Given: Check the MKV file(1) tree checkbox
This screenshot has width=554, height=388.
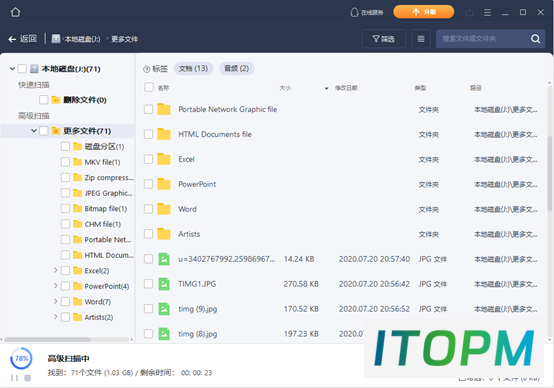Looking at the screenshot, I should (x=65, y=162).
